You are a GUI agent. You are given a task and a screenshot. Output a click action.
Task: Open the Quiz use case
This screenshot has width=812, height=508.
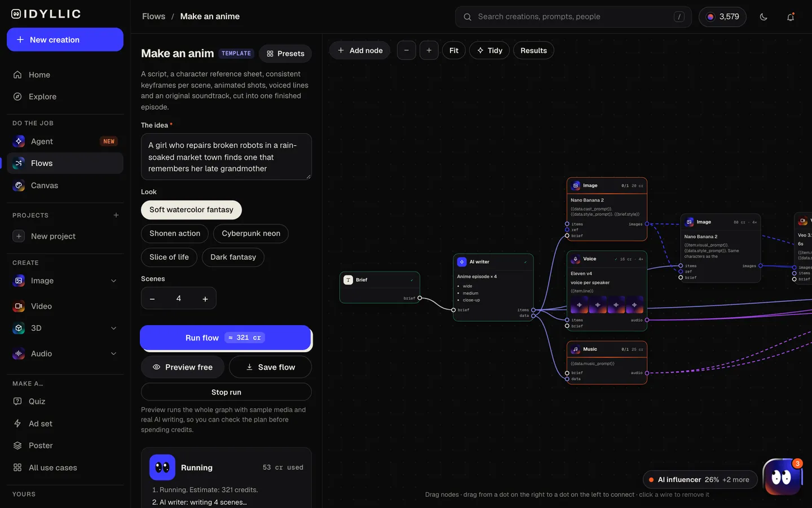pos(65,401)
